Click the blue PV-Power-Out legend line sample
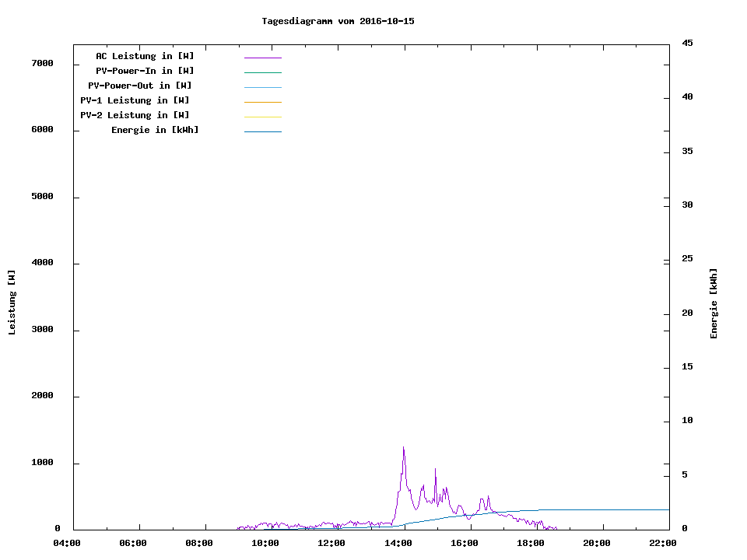The width and height of the screenshot is (747, 560). point(262,87)
